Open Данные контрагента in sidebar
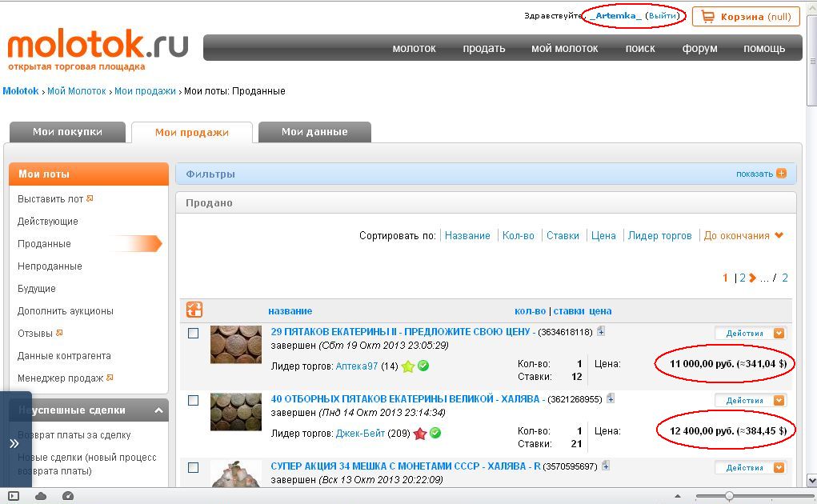This screenshot has height=504, width=817. 64,356
